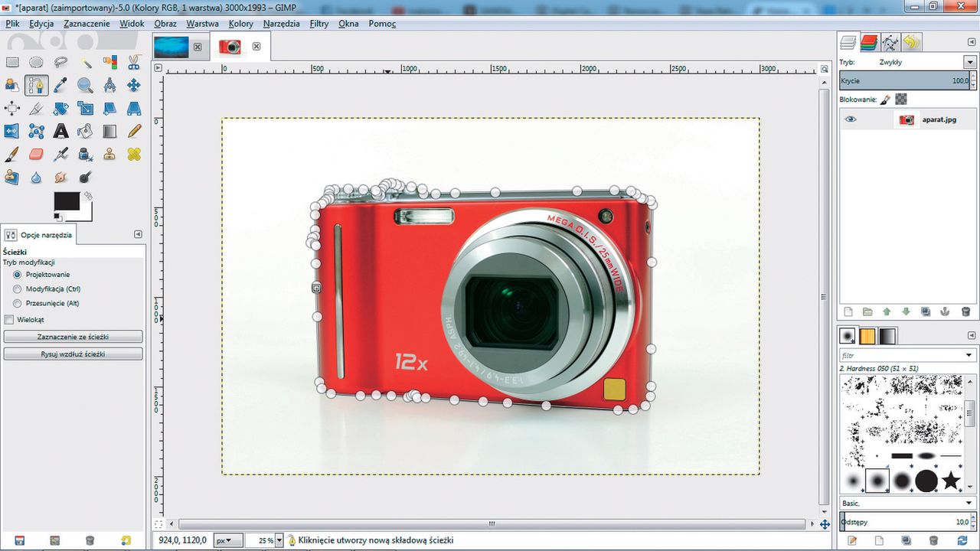Refresh brushes with blue arrows icon
This screenshot has height=551, width=980.
(x=962, y=540)
